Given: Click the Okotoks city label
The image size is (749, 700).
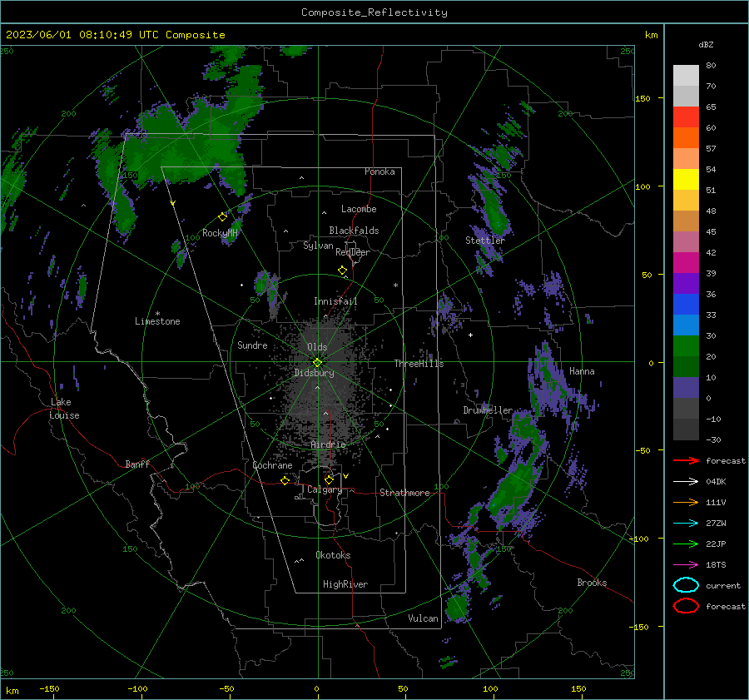Looking at the screenshot, I should (333, 555).
